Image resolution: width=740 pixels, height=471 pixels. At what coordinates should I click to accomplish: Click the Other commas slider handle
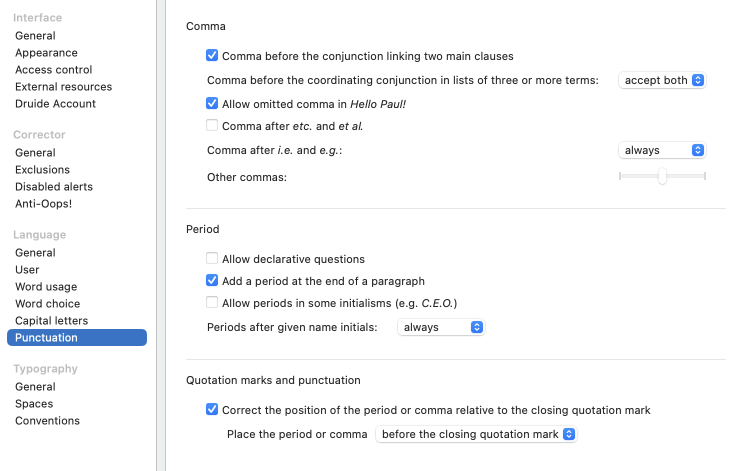[662, 176]
